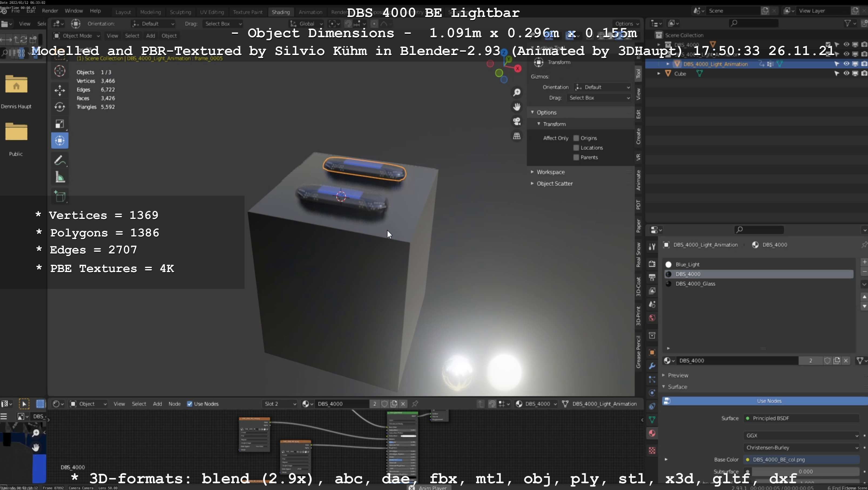Select the Blue_Light material slot
Screen dimensions: 868x490
click(x=758, y=265)
